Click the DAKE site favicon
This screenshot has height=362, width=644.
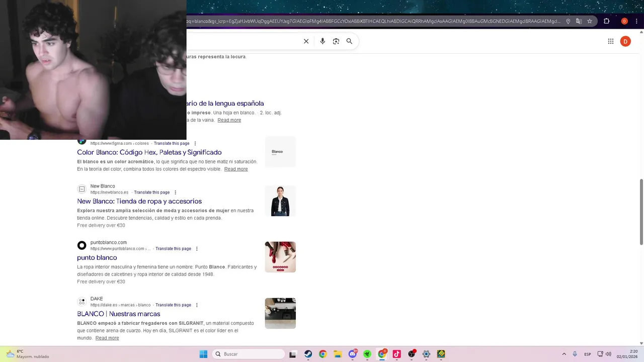tap(82, 302)
